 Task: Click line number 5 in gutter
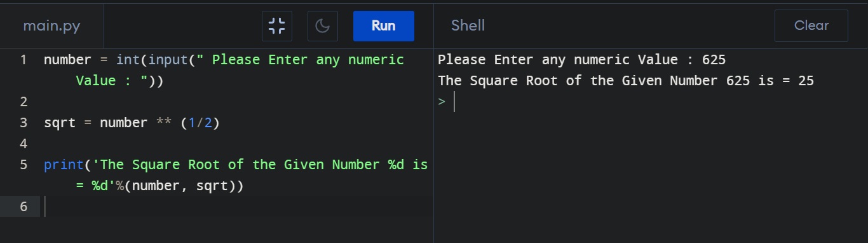tap(24, 165)
